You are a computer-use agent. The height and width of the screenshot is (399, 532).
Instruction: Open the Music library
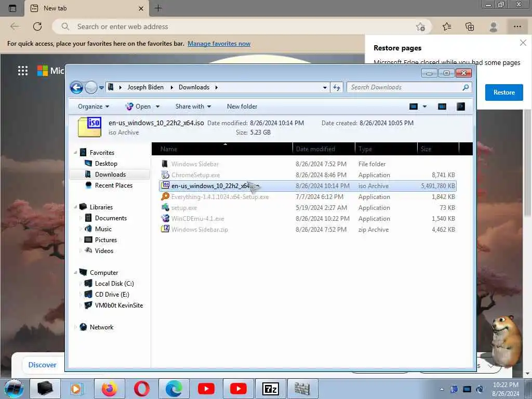click(x=103, y=229)
